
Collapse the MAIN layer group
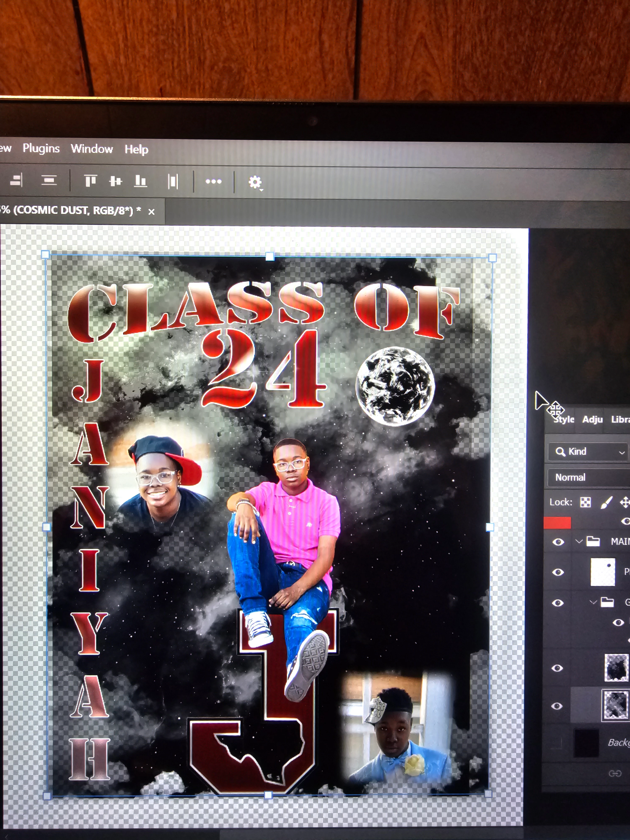coord(579,541)
